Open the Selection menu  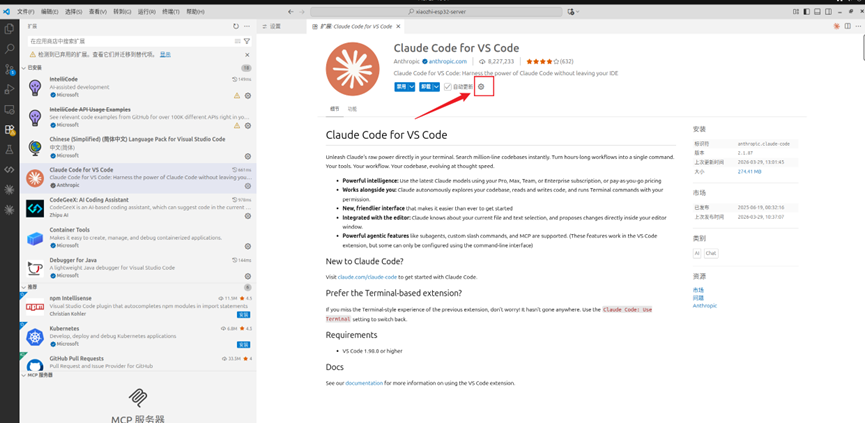click(73, 12)
